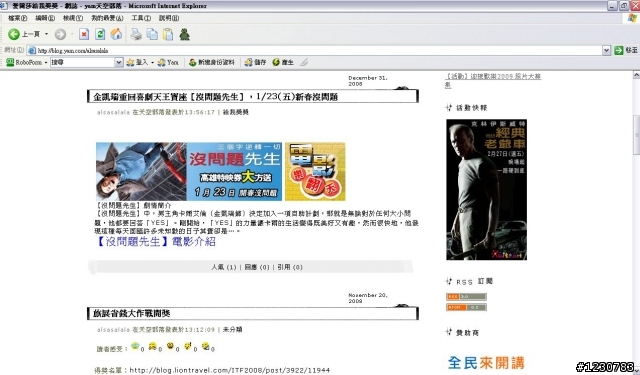Click the 全民來開講 sponsor banner

pyautogui.click(x=486, y=362)
